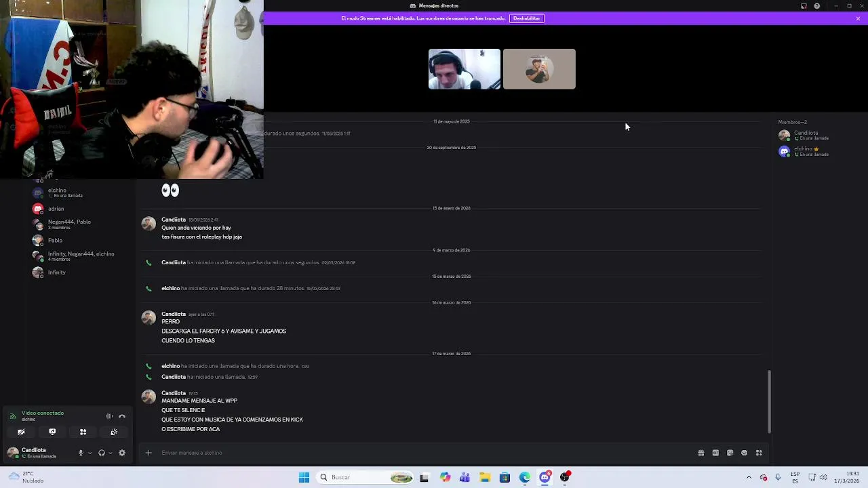The height and width of the screenshot is (488, 868).
Task: Open user settings gear
Action: click(x=122, y=453)
